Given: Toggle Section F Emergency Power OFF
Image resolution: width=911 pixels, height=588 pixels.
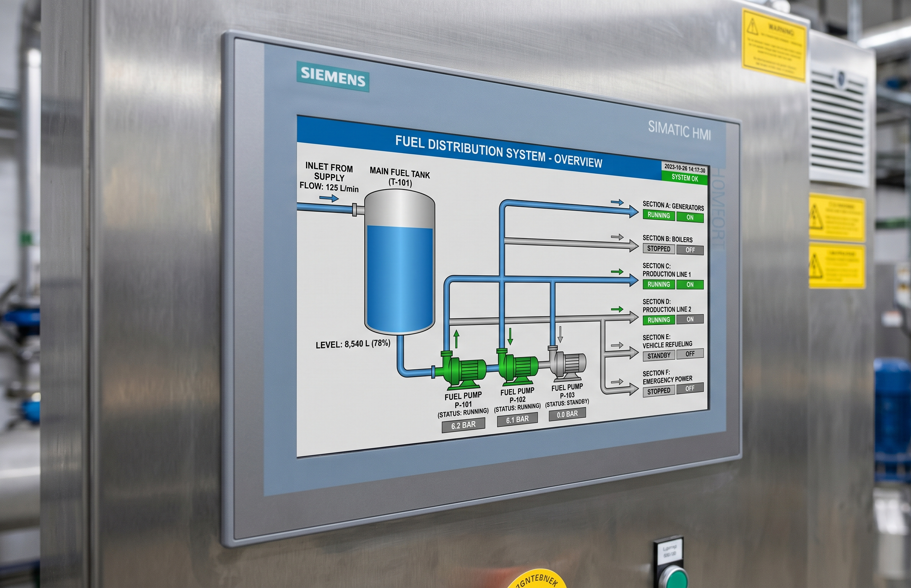Looking at the screenshot, I should pyautogui.click(x=690, y=388).
